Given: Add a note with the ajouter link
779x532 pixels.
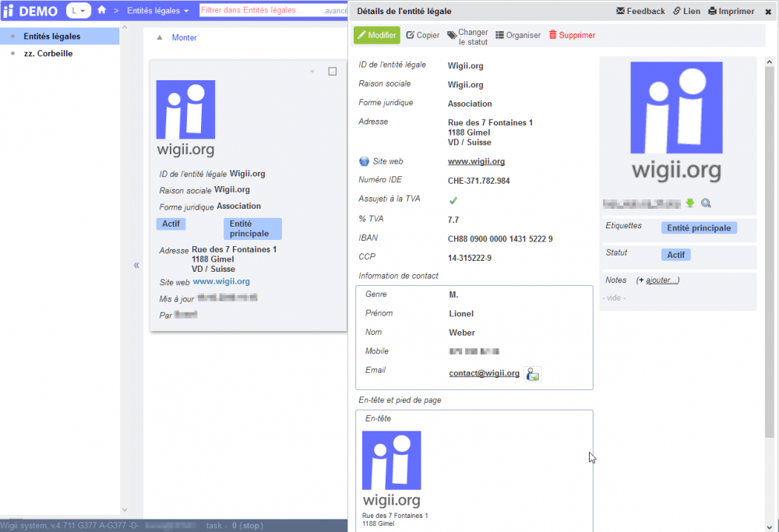Looking at the screenshot, I should (661, 280).
